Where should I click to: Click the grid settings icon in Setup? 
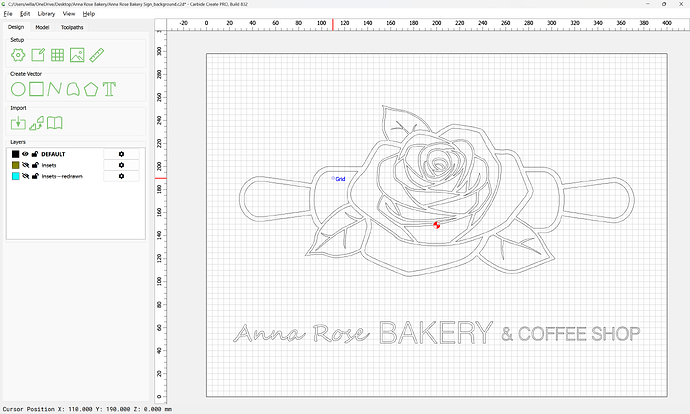(x=57, y=54)
